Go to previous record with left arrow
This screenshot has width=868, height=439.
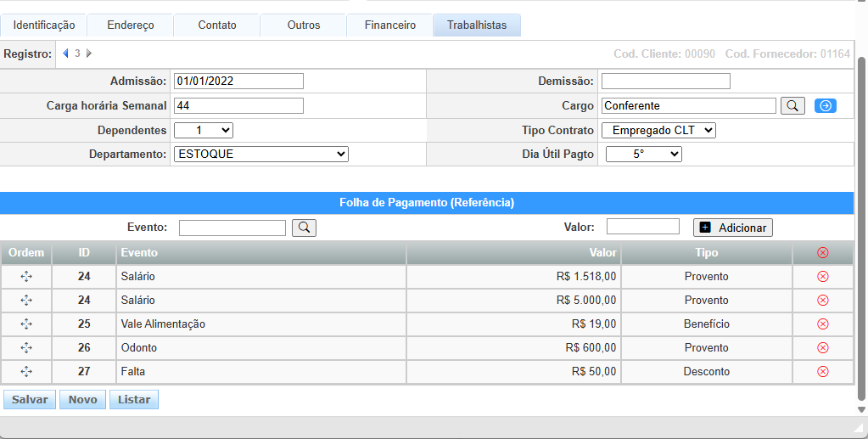66,53
